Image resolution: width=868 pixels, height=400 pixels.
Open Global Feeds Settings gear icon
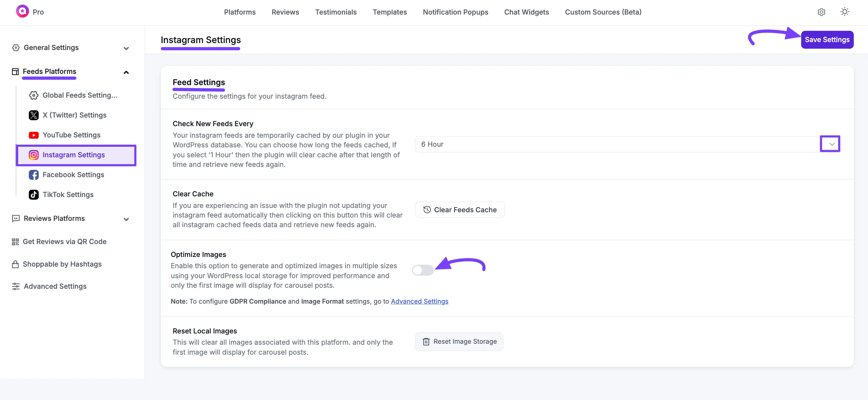(x=33, y=95)
